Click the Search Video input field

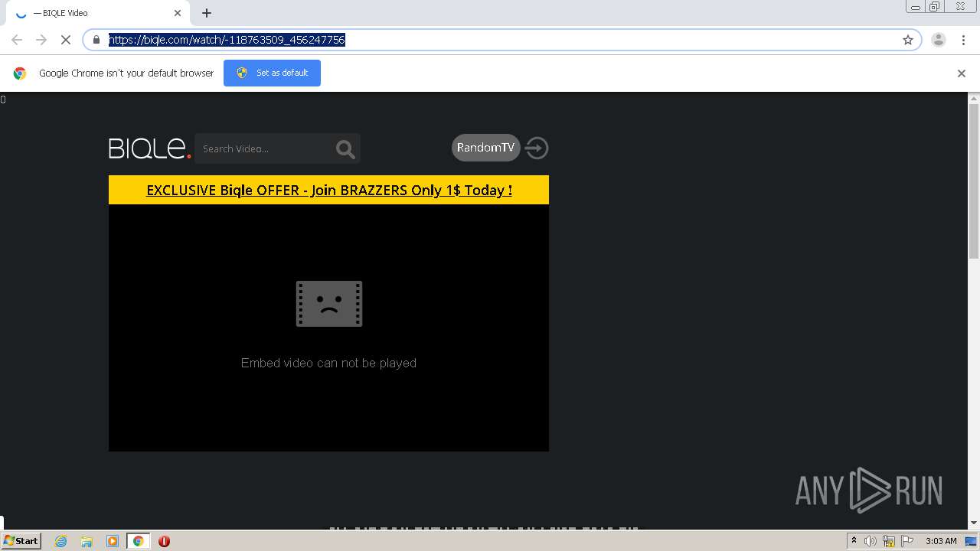[263, 148]
